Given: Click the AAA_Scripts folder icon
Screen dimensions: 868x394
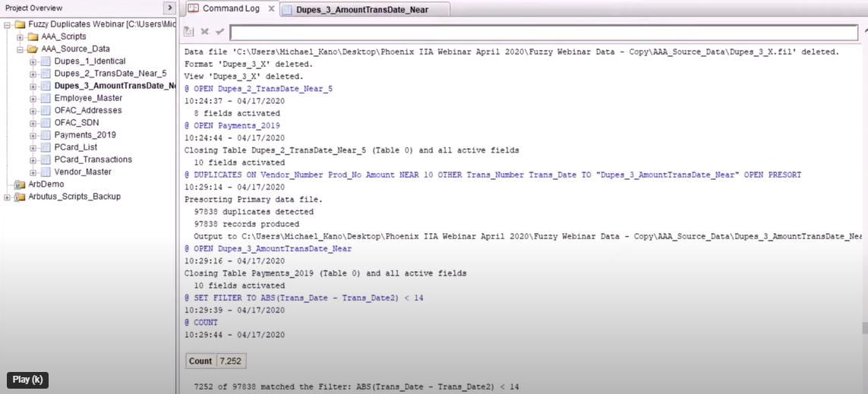Looking at the screenshot, I should (33, 36).
